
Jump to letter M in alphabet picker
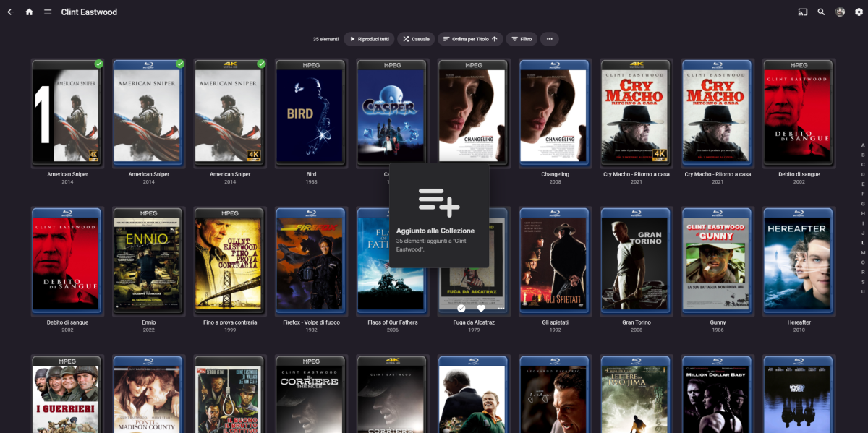pyautogui.click(x=862, y=252)
